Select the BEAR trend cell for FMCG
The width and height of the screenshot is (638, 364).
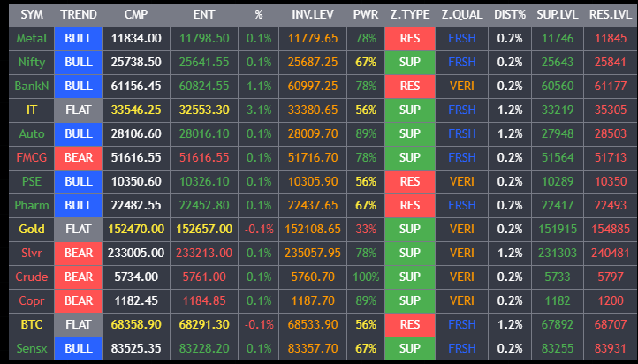click(x=78, y=157)
